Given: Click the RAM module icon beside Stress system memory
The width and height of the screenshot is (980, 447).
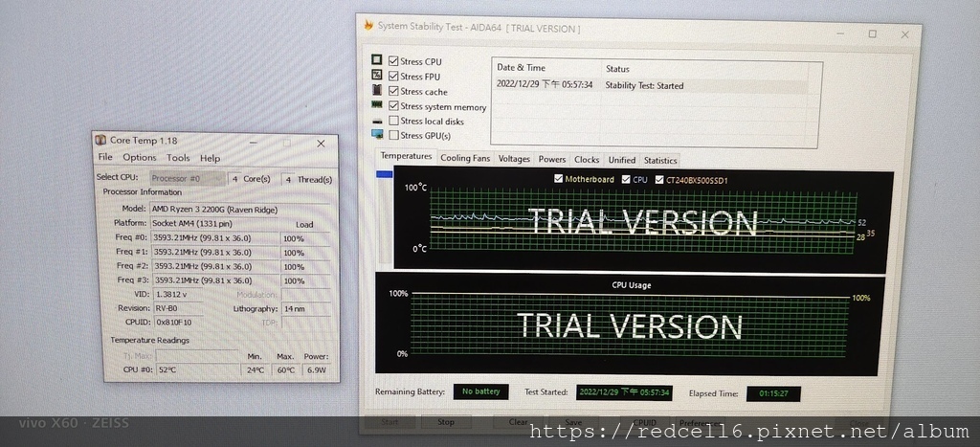Looking at the screenshot, I should (377, 105).
